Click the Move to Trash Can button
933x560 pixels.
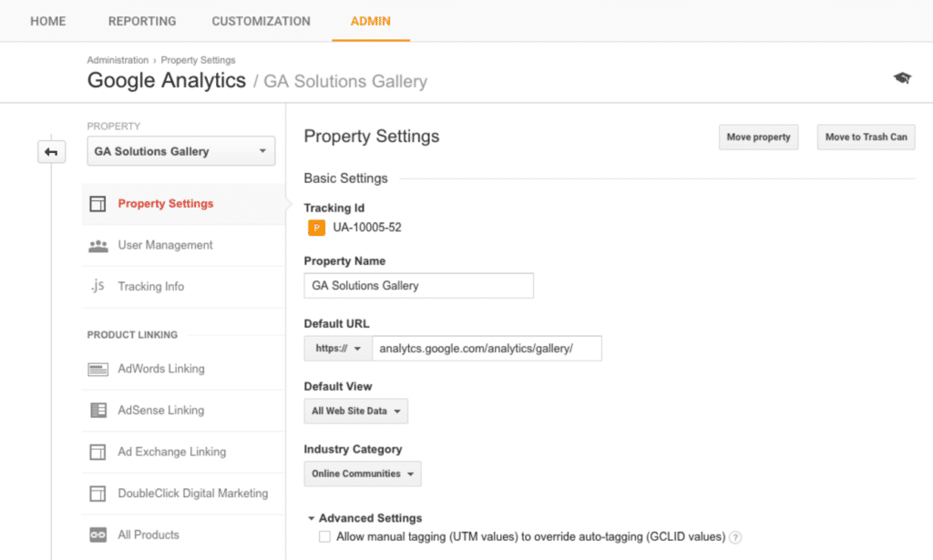(x=866, y=137)
